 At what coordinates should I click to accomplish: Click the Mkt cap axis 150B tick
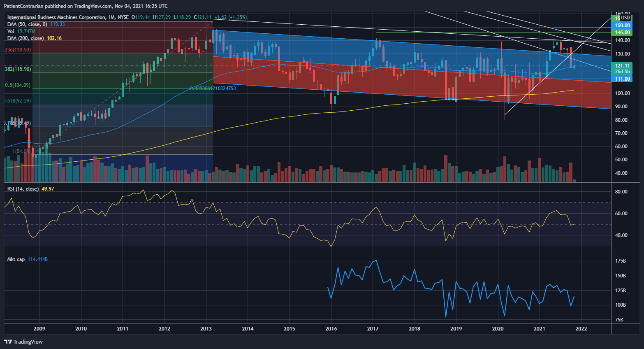pos(621,276)
